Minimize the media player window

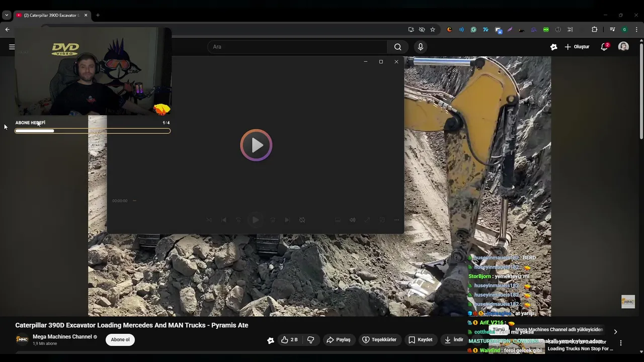365,62
